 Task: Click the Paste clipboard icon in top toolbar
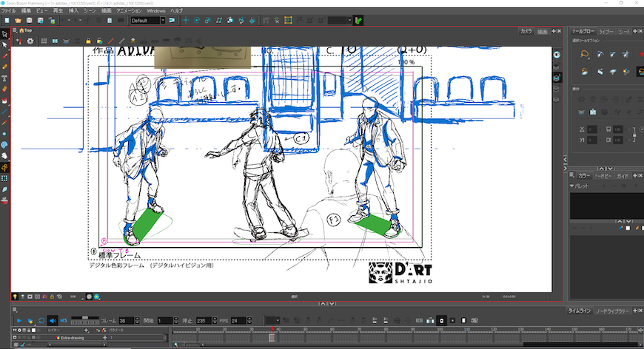tap(110, 20)
